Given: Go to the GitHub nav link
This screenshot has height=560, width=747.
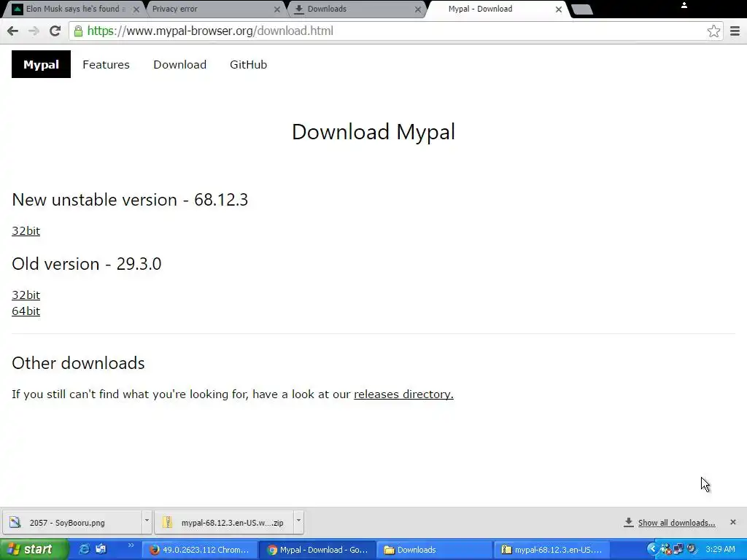Looking at the screenshot, I should [248, 65].
